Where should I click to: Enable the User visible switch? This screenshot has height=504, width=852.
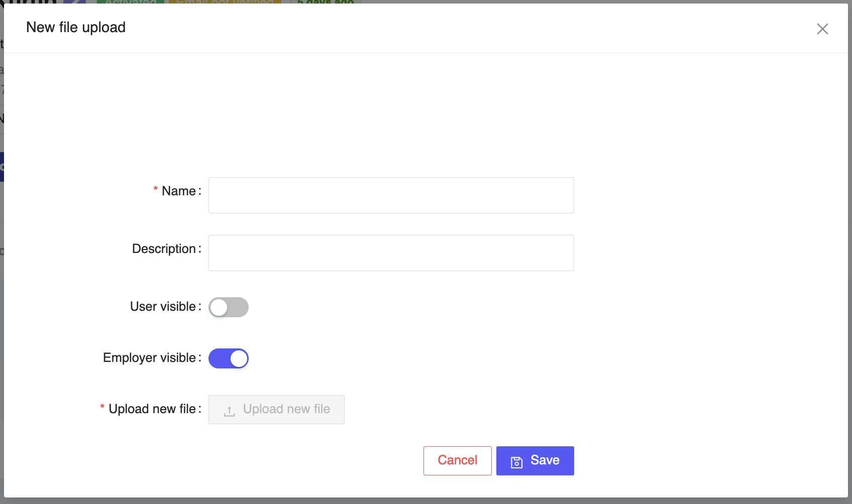pyautogui.click(x=229, y=307)
